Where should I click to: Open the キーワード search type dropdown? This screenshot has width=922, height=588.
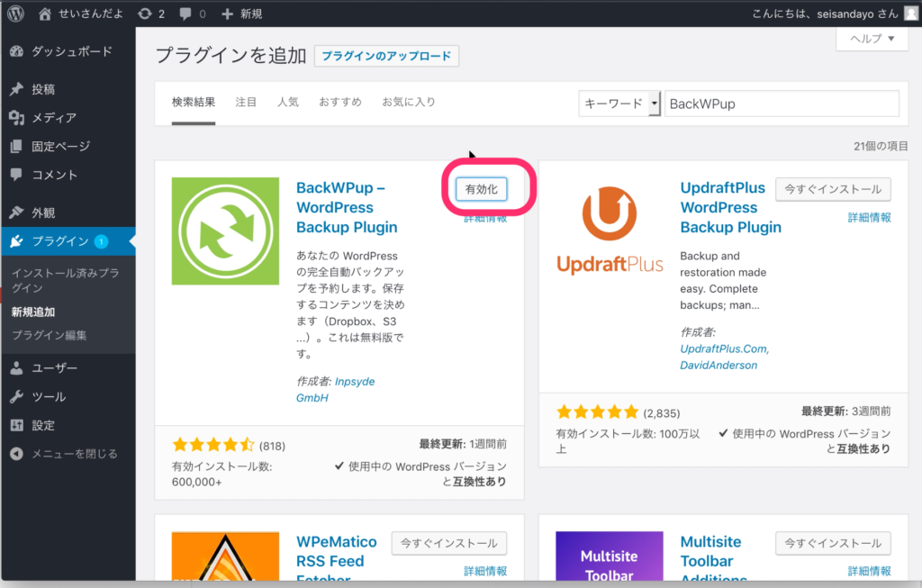pyautogui.click(x=619, y=104)
